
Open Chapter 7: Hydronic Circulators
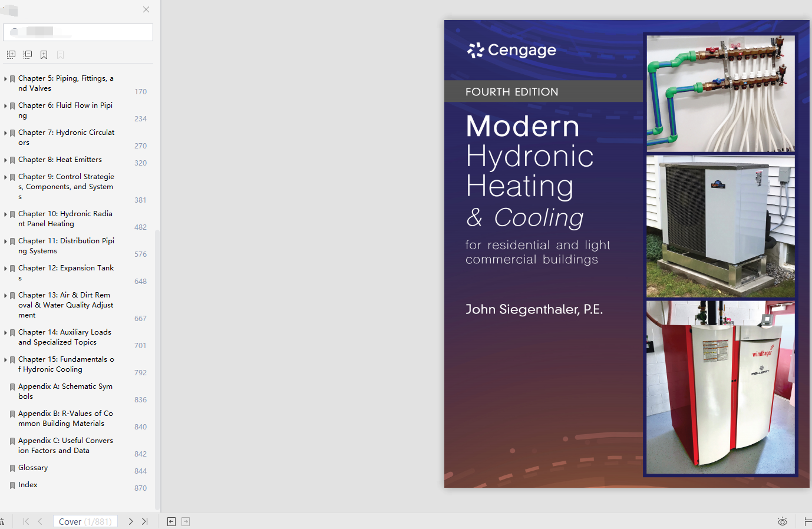click(67, 137)
